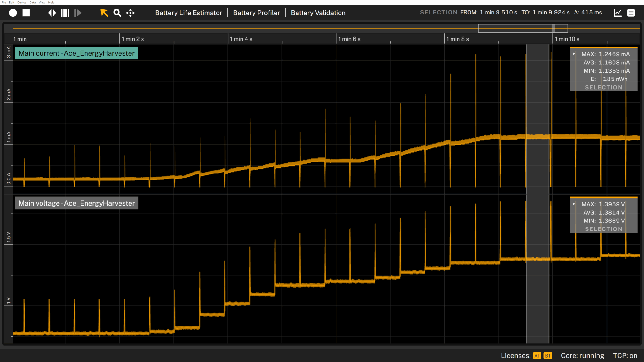Expand the voltage statistics panel arrow
644x362 pixels.
click(574, 204)
